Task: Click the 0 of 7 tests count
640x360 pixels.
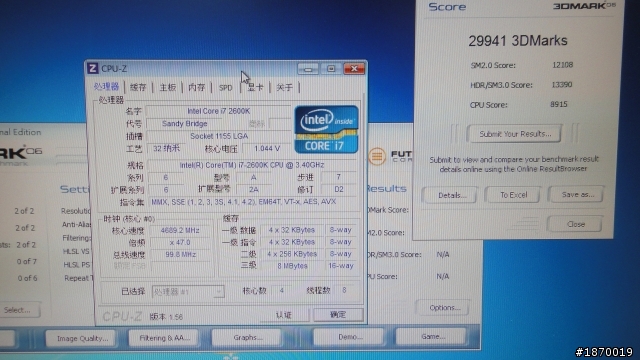Action: pyautogui.click(x=27, y=262)
